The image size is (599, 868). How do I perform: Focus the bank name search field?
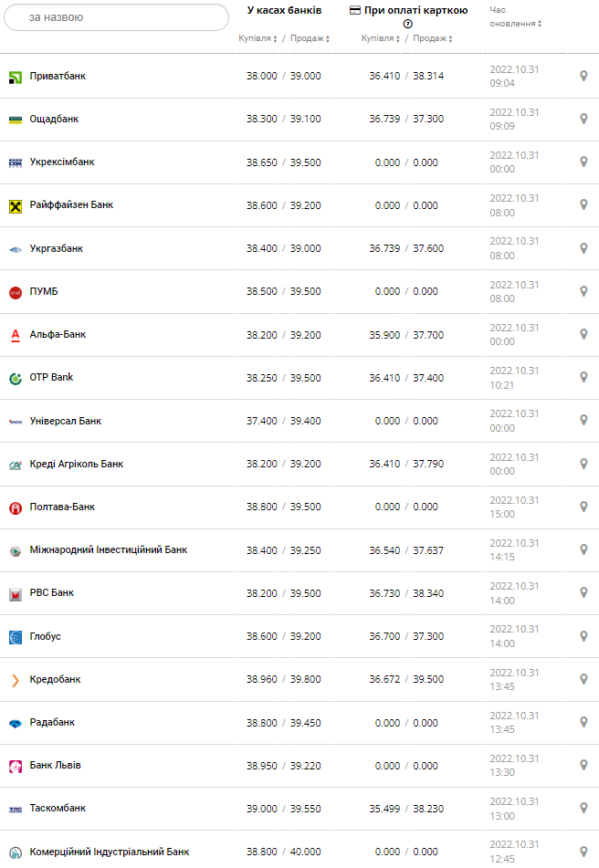[117, 17]
